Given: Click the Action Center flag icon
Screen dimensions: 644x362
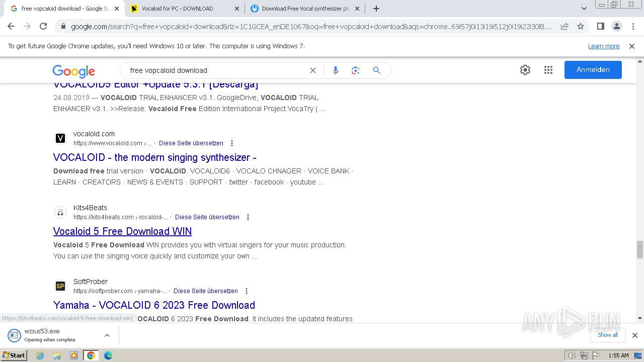Looking at the screenshot, I should [x=597, y=355].
